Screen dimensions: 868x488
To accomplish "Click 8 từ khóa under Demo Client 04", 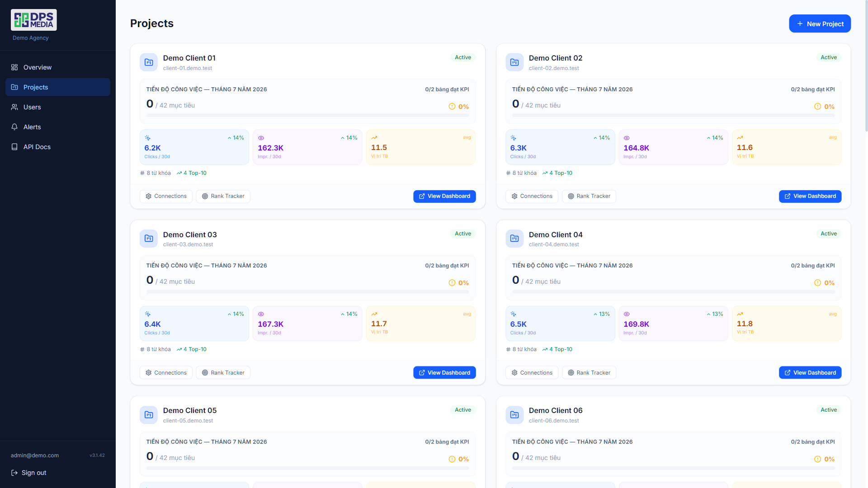I will click(521, 349).
